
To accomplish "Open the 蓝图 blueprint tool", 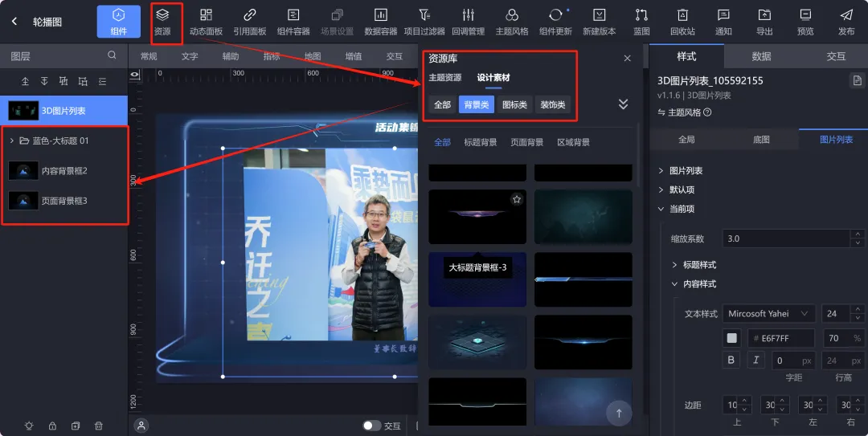I will [641, 22].
